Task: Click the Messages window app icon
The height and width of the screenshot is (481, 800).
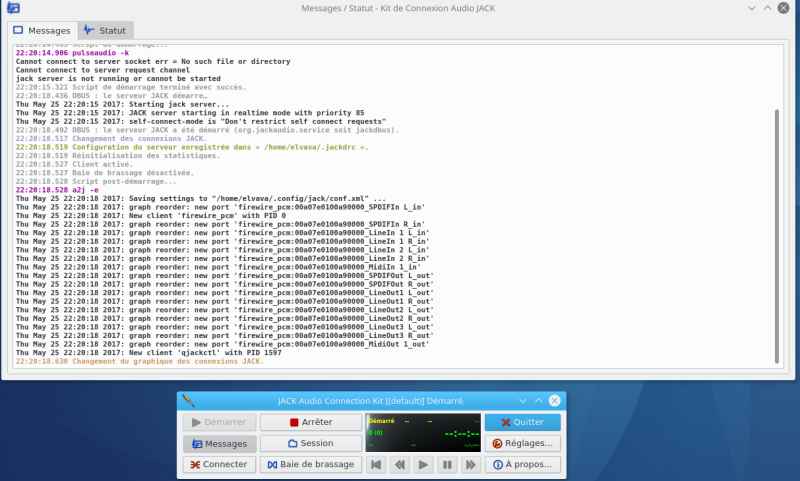Action: pos(13,8)
